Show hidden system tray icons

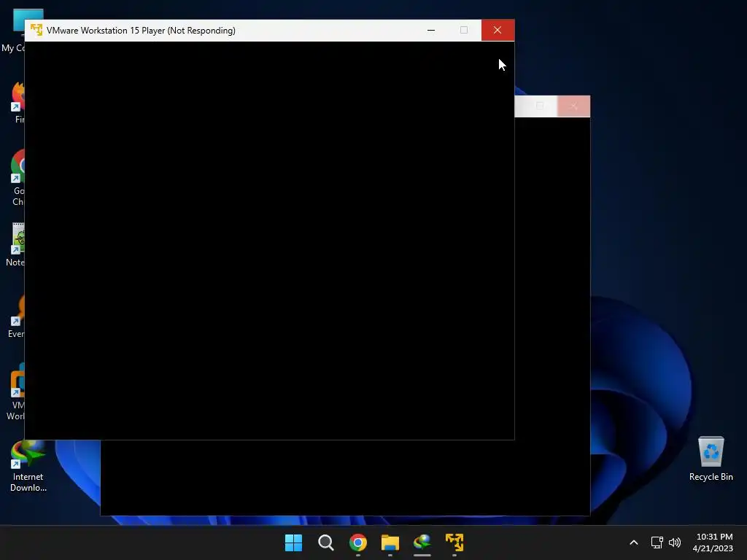634,542
